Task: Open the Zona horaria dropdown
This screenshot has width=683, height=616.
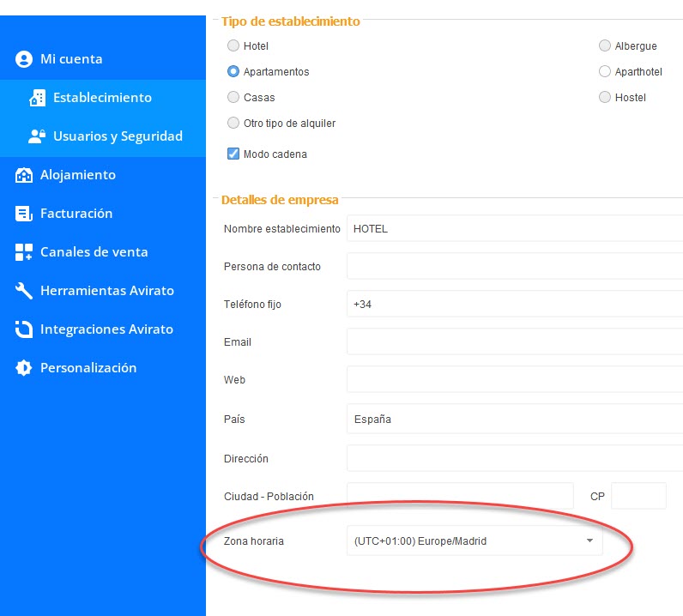Action: coord(474,541)
